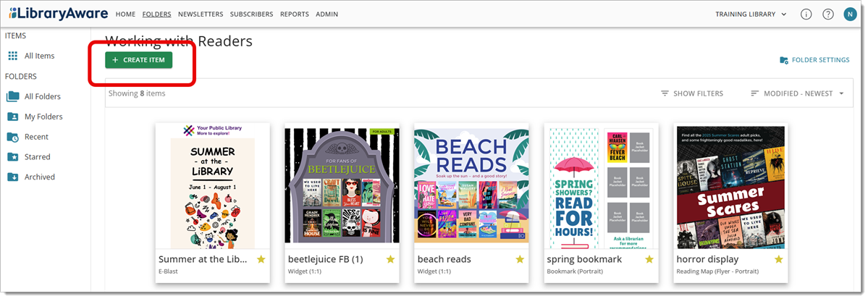The image size is (868, 299).
Task: Open the help question mark icon
Action: tap(828, 14)
